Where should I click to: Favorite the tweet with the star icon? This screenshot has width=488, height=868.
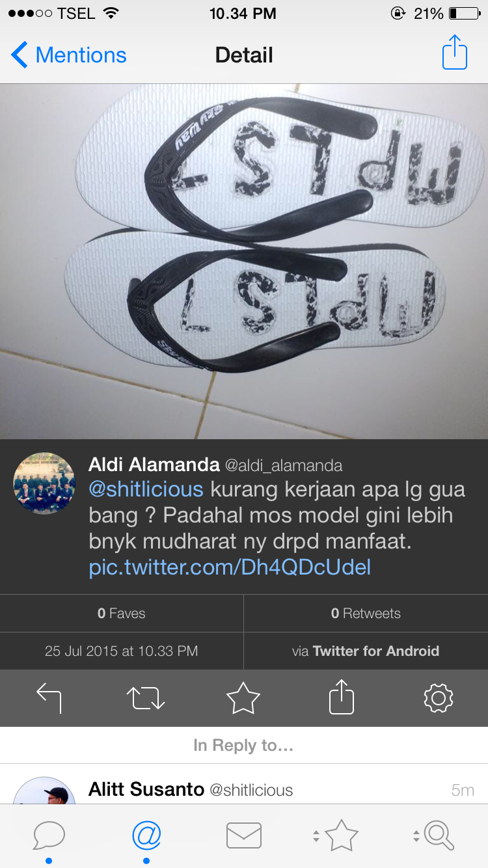243,698
